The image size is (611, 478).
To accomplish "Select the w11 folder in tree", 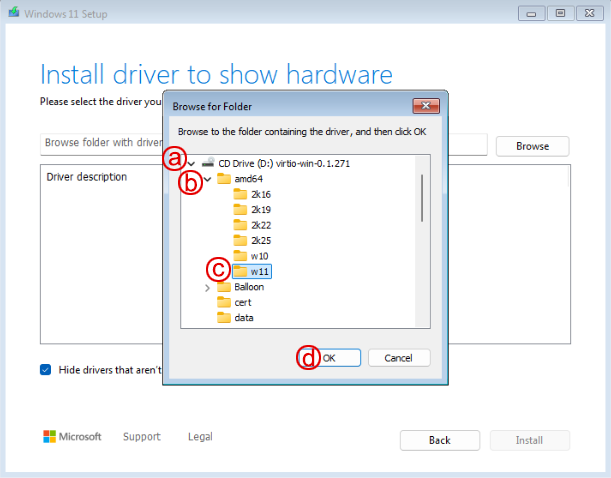I will 260,271.
